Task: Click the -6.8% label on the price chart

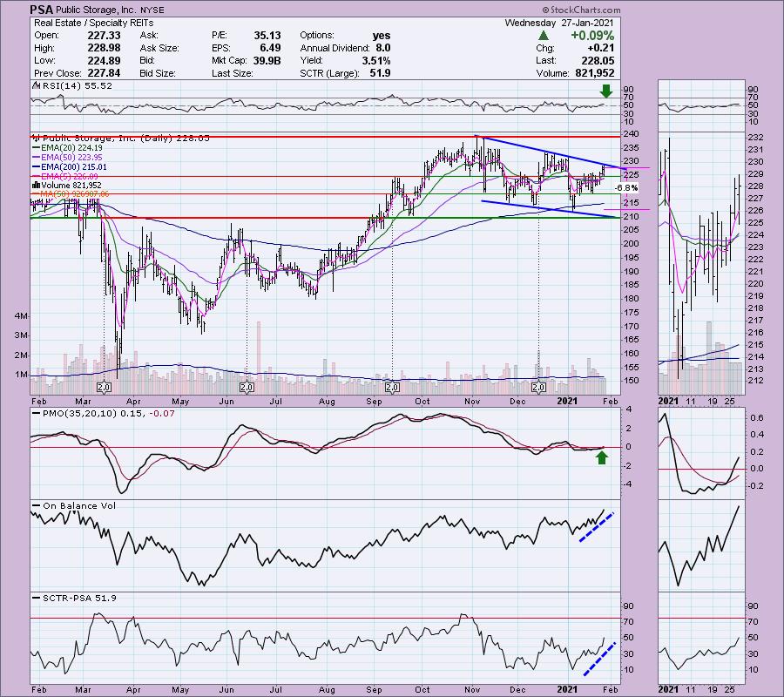Action: pos(625,188)
